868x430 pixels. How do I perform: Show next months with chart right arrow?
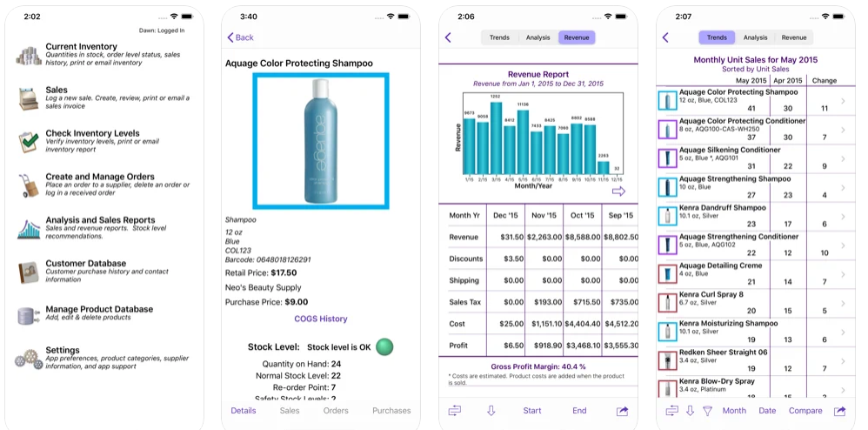point(618,191)
